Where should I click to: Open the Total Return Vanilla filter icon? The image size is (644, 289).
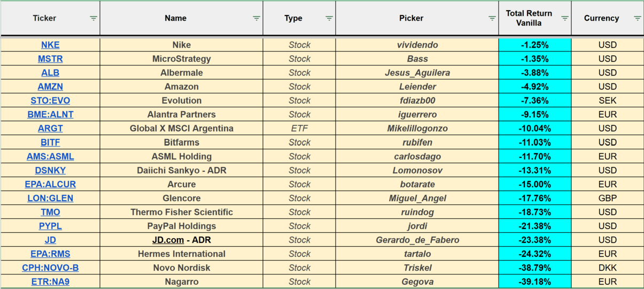tap(565, 19)
